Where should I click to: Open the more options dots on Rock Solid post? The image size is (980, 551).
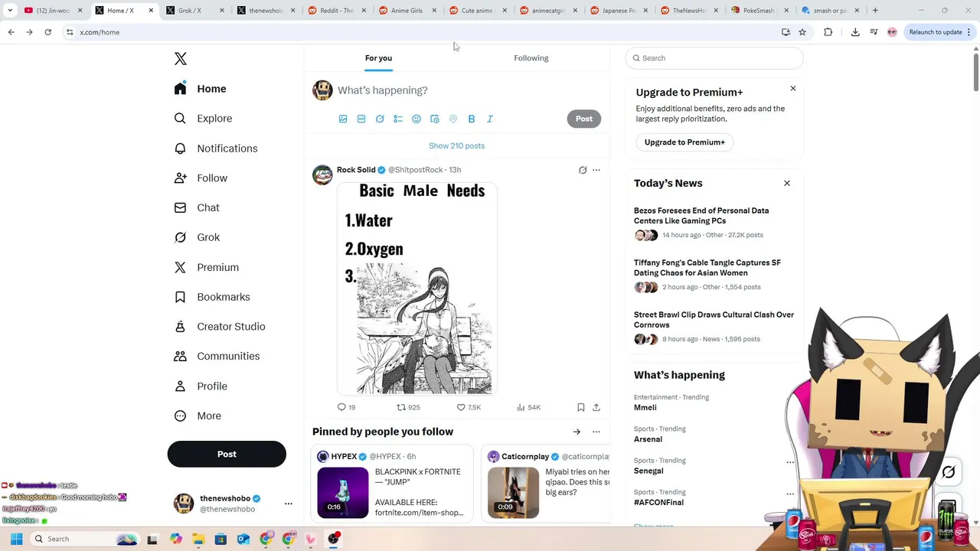coord(596,170)
